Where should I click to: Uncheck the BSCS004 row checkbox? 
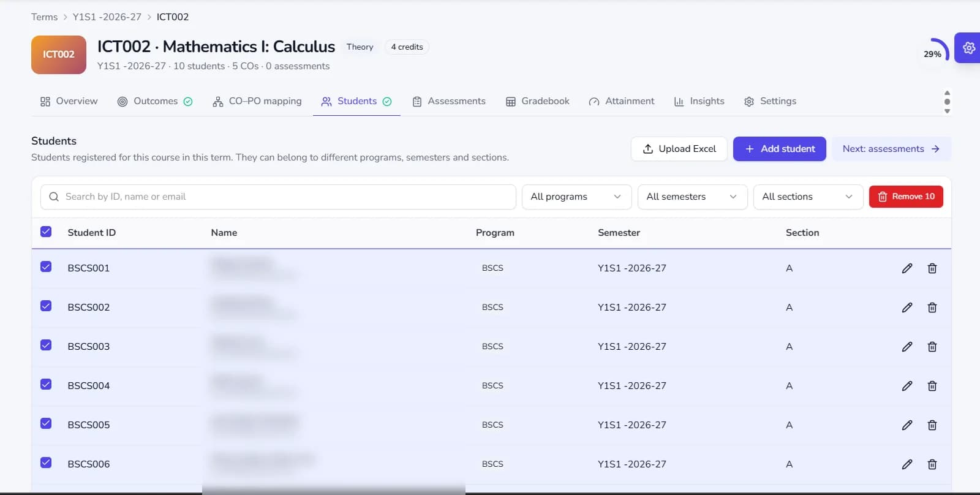[x=46, y=384]
